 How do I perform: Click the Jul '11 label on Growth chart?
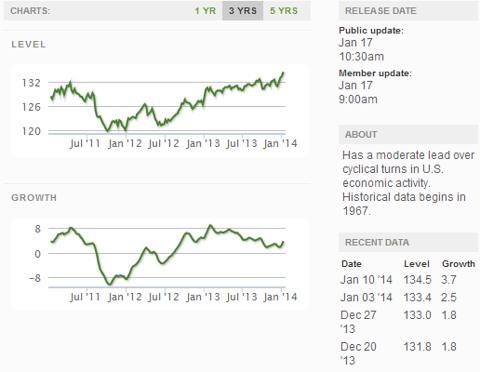(85, 297)
